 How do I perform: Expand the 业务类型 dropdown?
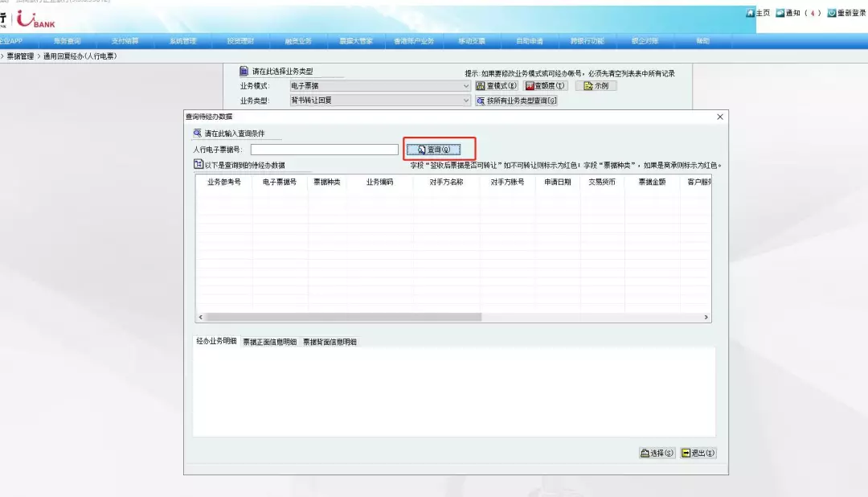click(466, 101)
